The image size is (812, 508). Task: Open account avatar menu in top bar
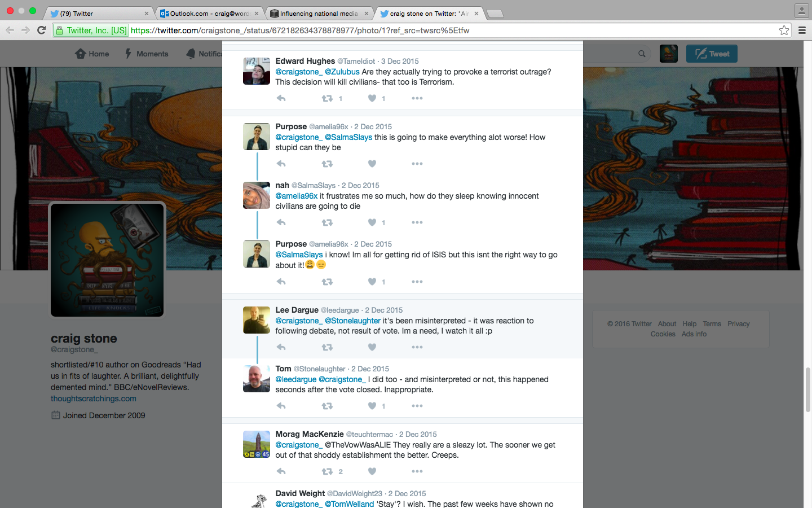pyautogui.click(x=669, y=54)
